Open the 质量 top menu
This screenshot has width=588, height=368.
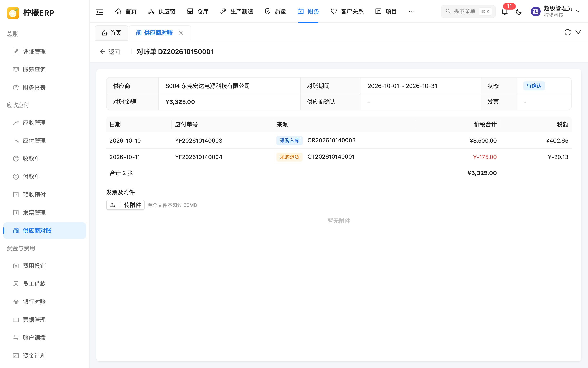point(275,11)
